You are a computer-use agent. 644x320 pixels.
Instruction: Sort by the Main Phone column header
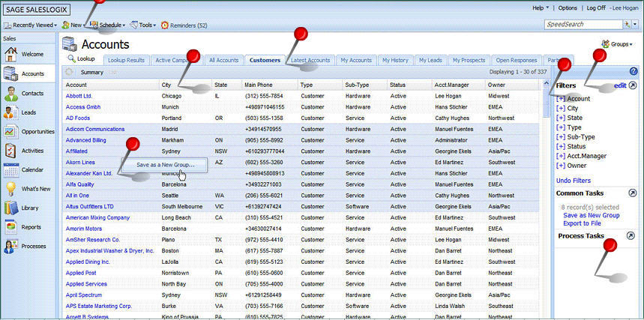tap(270, 85)
